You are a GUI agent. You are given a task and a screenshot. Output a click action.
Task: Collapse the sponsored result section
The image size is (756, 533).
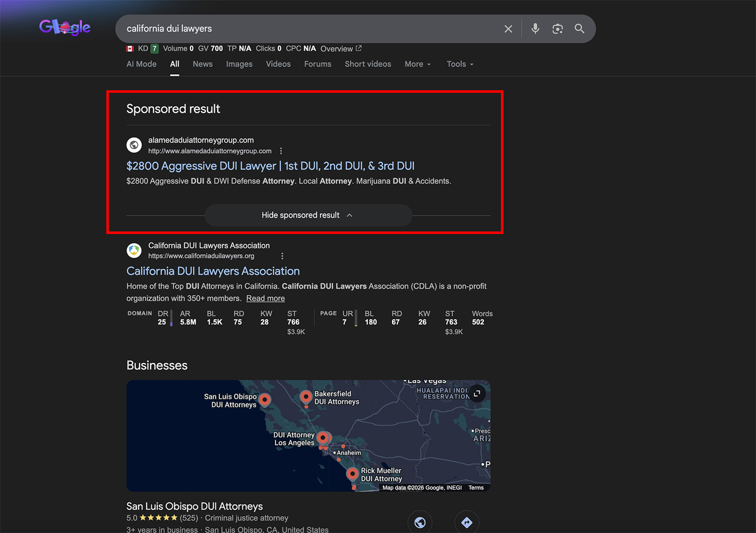click(308, 215)
